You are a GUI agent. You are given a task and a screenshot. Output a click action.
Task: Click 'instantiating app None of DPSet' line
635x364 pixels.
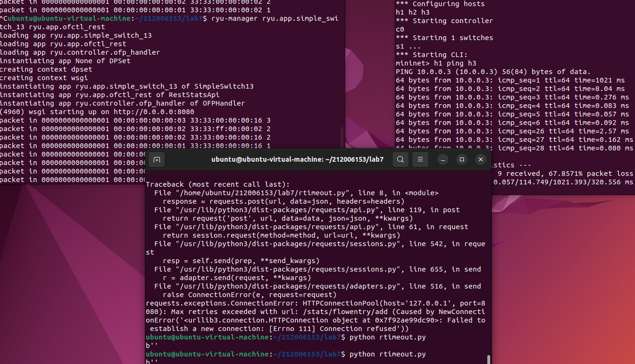coord(66,61)
